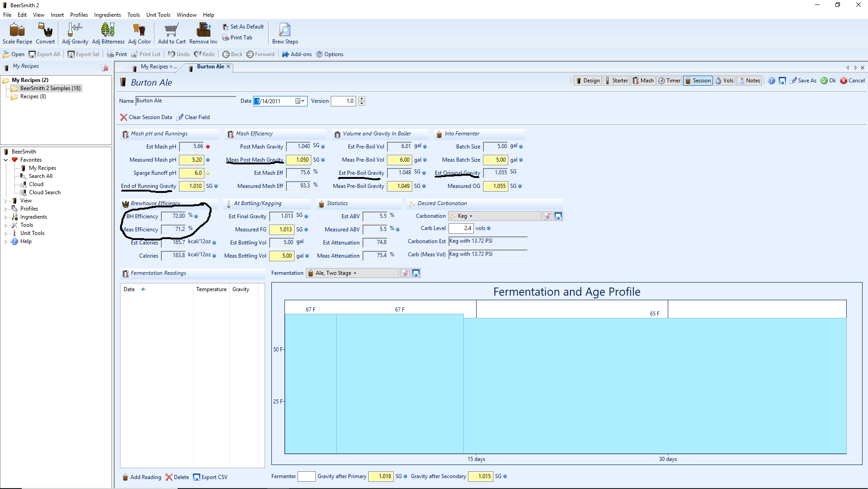Open the Profiles menu

pyautogui.click(x=79, y=15)
